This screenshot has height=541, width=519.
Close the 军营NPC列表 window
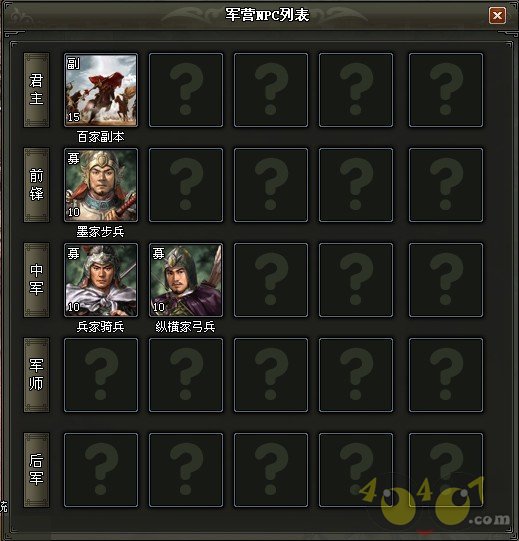click(497, 15)
